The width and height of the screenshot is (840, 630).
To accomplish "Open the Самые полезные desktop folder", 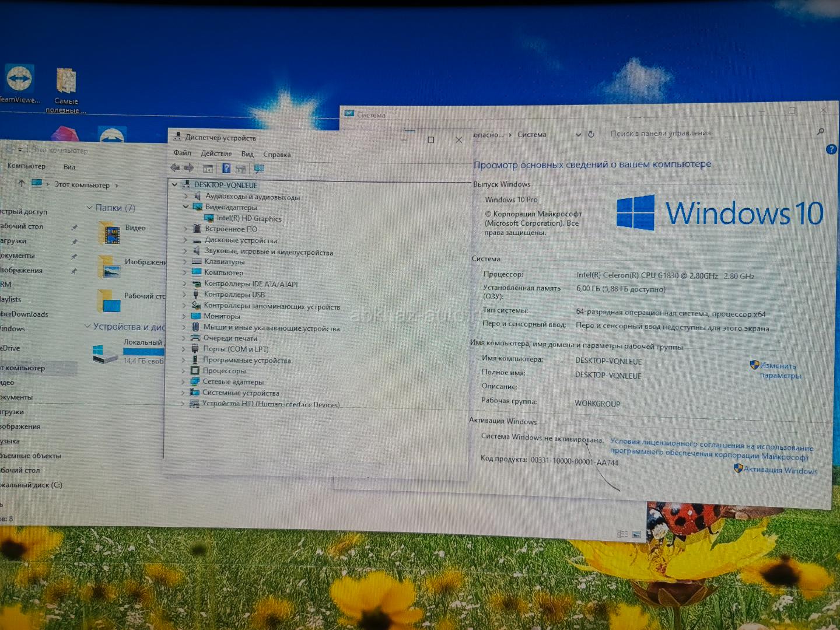I will pyautogui.click(x=66, y=82).
